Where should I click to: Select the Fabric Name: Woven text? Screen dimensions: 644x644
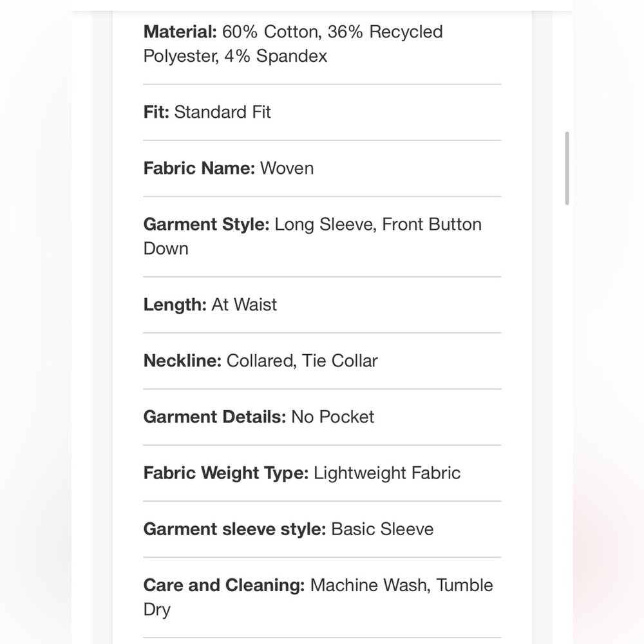click(x=229, y=168)
